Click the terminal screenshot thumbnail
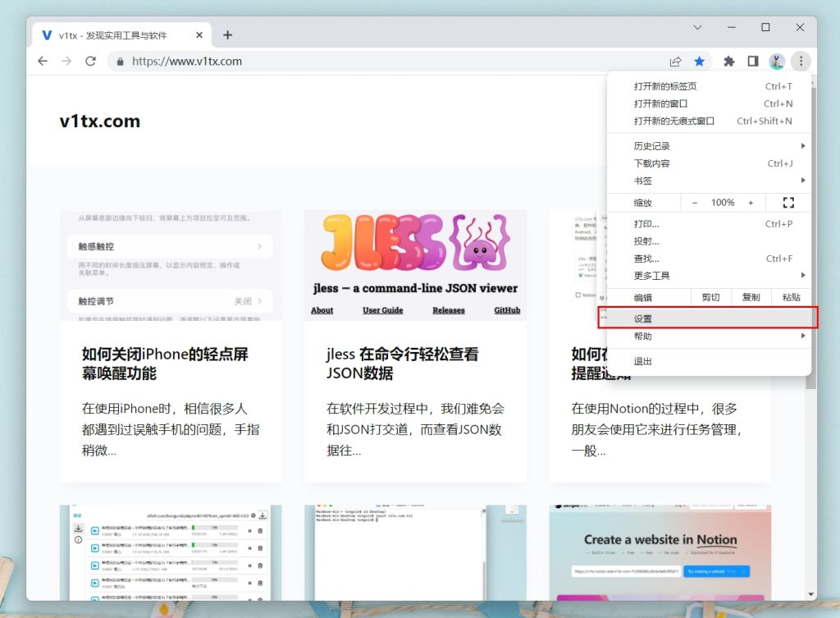The image size is (840, 618). point(415,552)
